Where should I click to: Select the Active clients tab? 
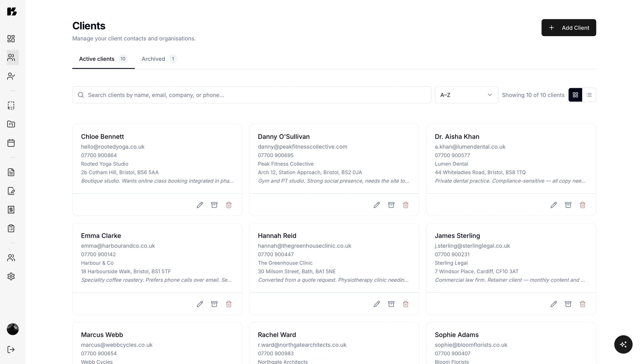click(103, 59)
